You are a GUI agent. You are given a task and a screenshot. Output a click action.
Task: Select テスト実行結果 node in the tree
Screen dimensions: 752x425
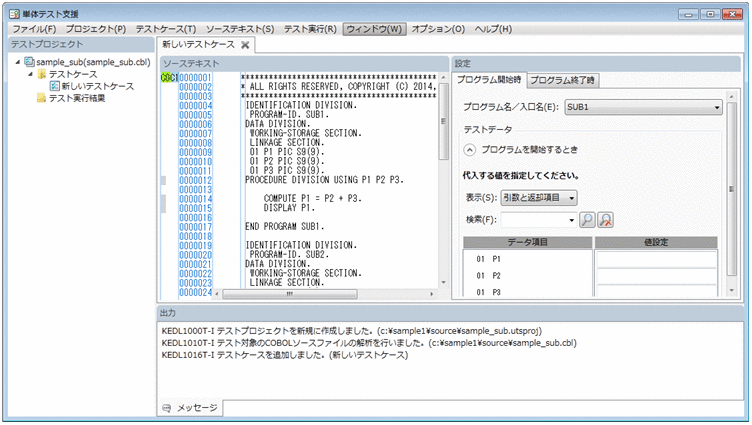pos(77,98)
